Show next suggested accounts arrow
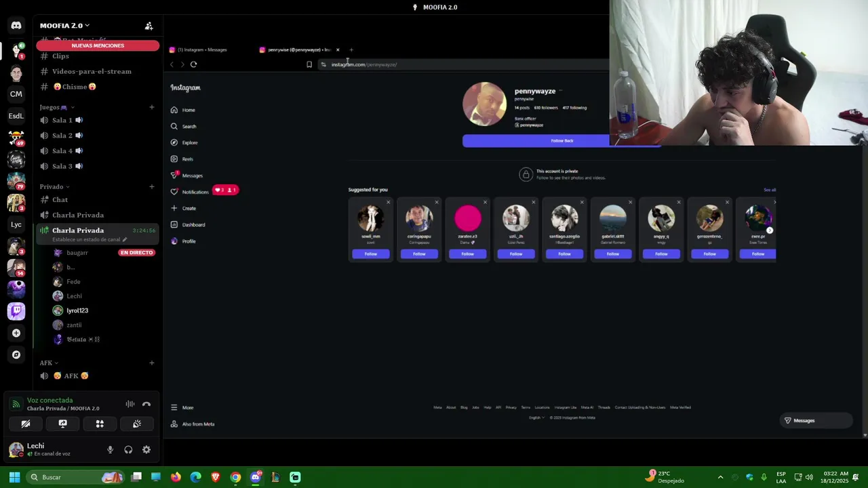 [x=769, y=230]
